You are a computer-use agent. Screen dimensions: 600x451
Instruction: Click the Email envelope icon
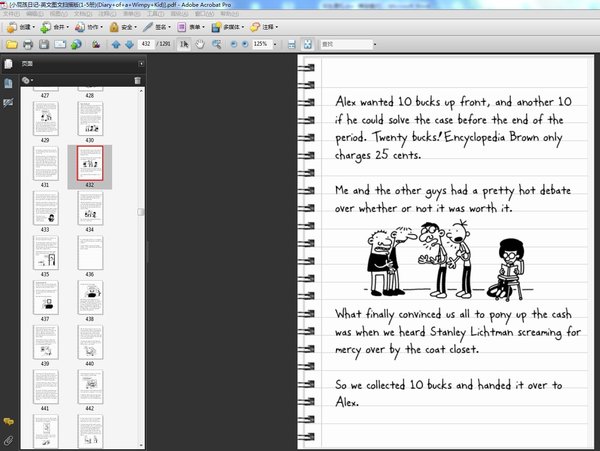(x=60, y=44)
